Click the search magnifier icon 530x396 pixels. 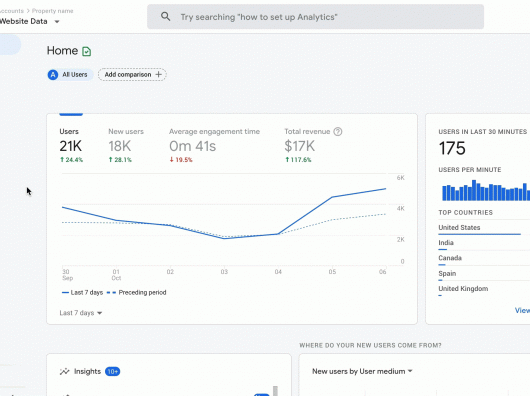[165, 16]
